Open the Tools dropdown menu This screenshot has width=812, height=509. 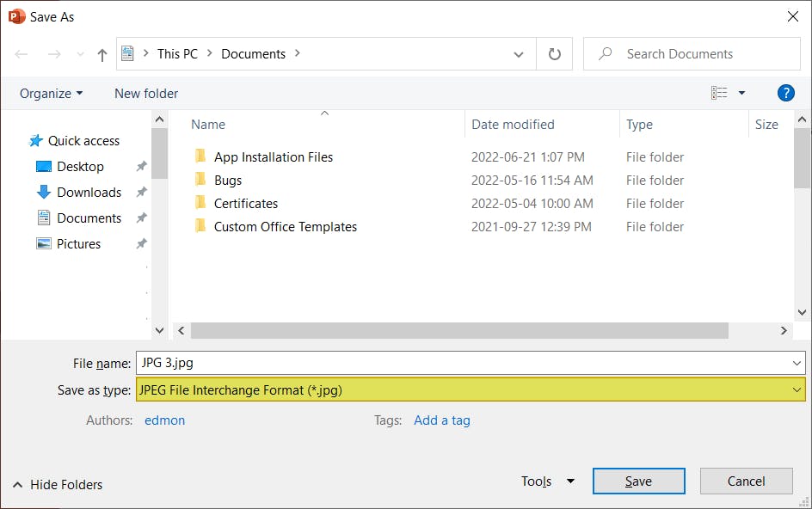547,481
